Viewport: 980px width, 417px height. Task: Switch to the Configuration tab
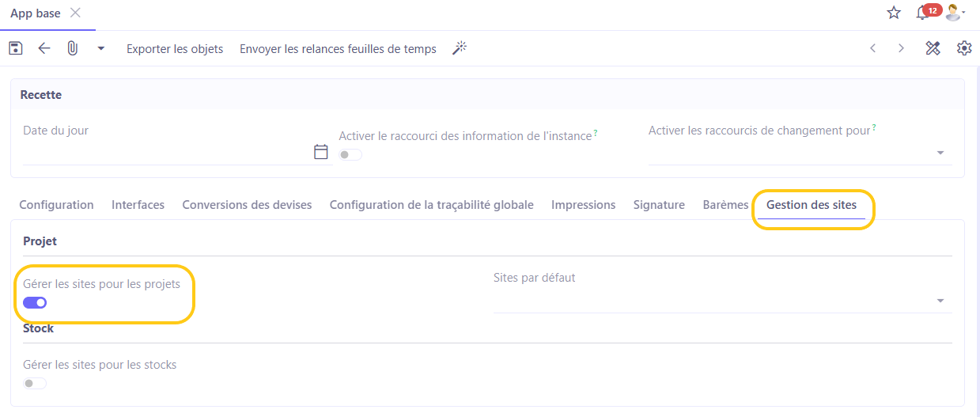click(57, 205)
